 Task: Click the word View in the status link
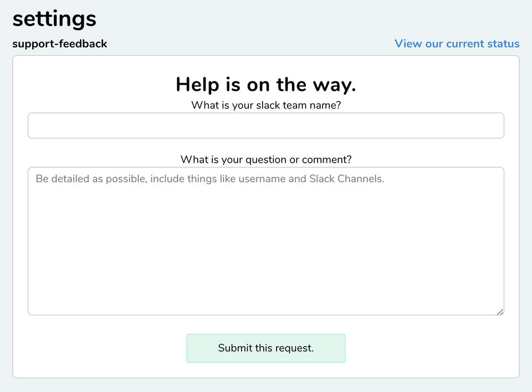(x=408, y=44)
